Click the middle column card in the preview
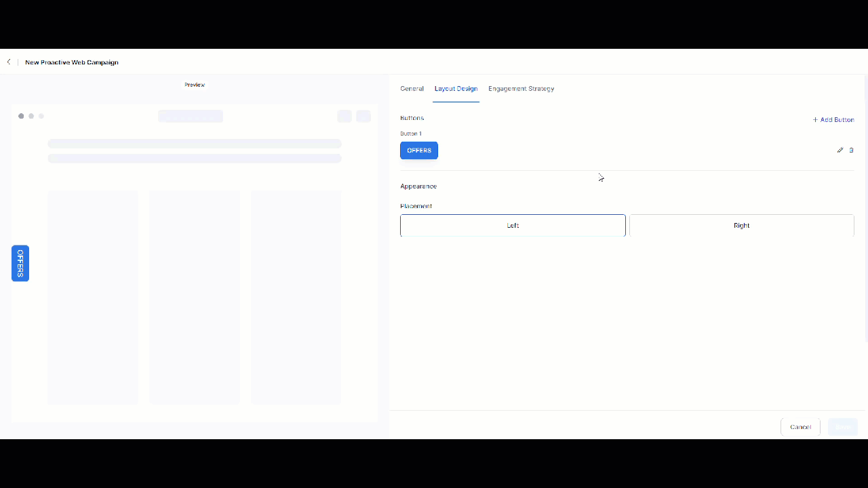The height and width of the screenshot is (488, 868). 195,297
